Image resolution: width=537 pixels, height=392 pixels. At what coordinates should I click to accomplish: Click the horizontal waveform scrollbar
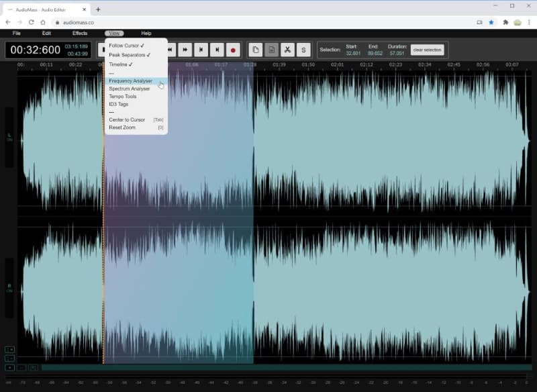coord(287,368)
